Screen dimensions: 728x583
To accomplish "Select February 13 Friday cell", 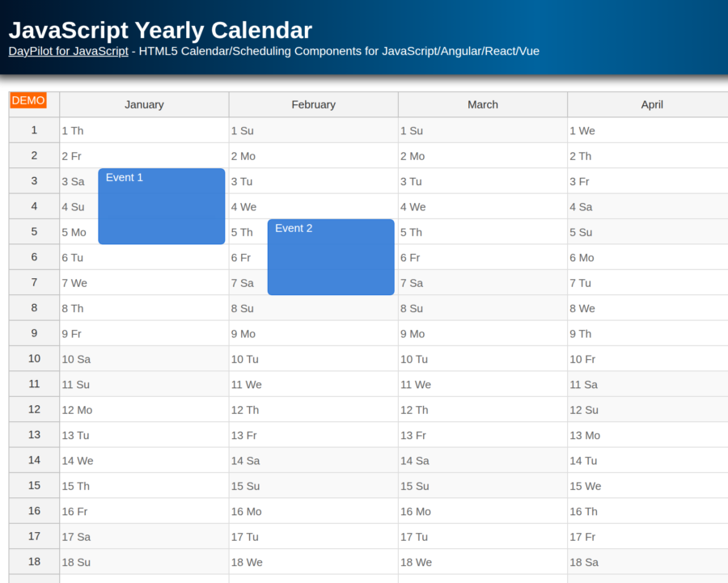I will coord(314,435).
